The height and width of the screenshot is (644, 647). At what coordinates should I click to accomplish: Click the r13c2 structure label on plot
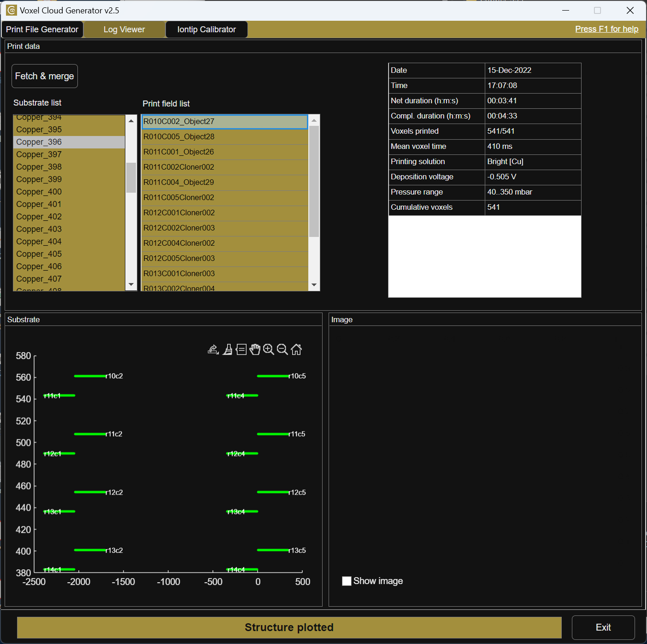tap(114, 550)
